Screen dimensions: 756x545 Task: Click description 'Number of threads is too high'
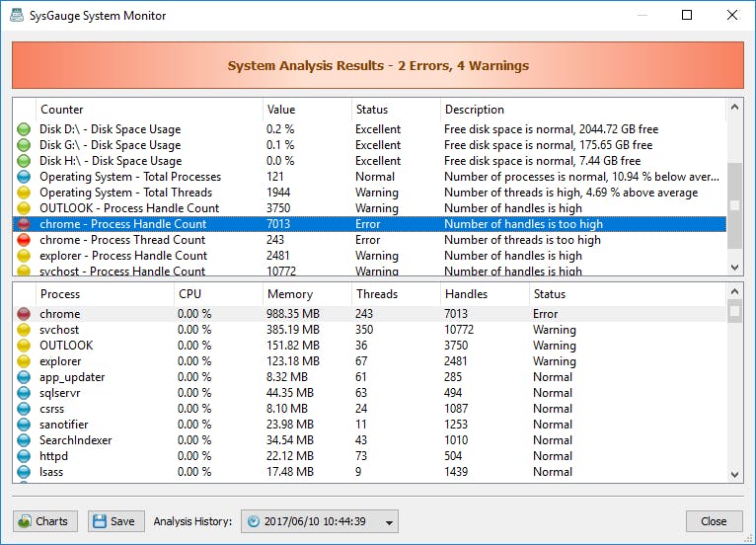(x=522, y=240)
